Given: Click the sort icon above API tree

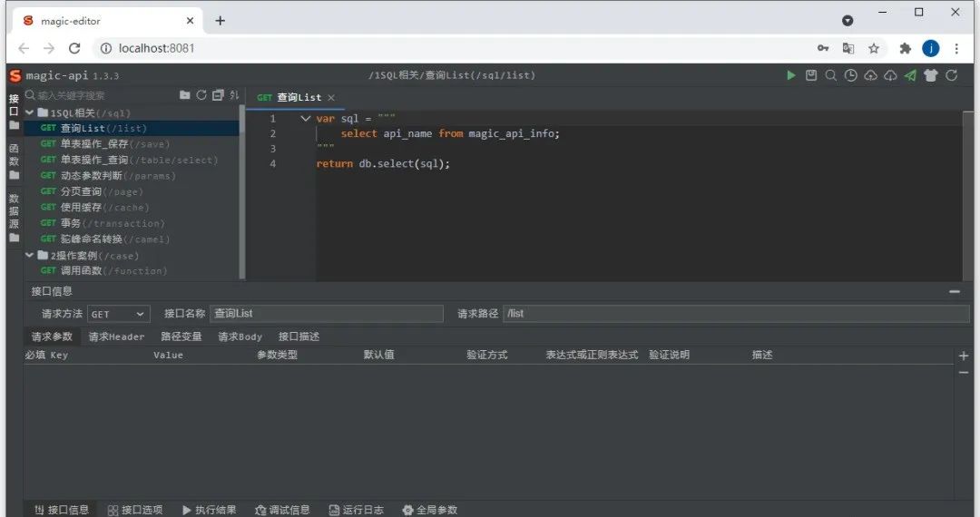Looking at the screenshot, I should 234,95.
